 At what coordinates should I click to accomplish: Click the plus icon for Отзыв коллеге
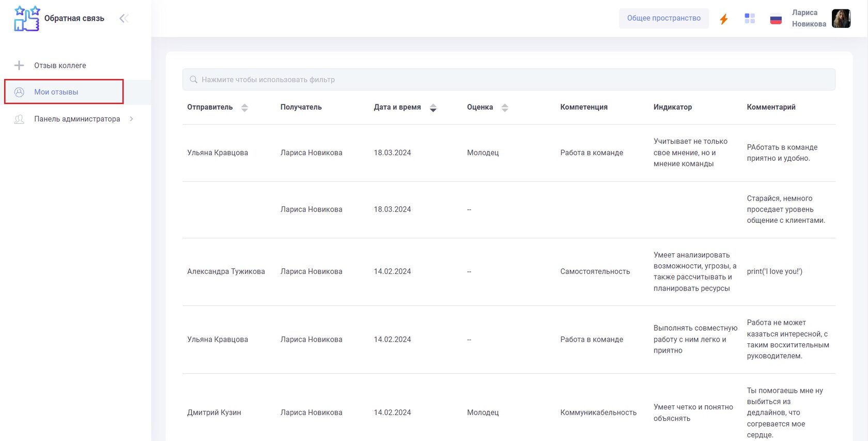tap(19, 66)
